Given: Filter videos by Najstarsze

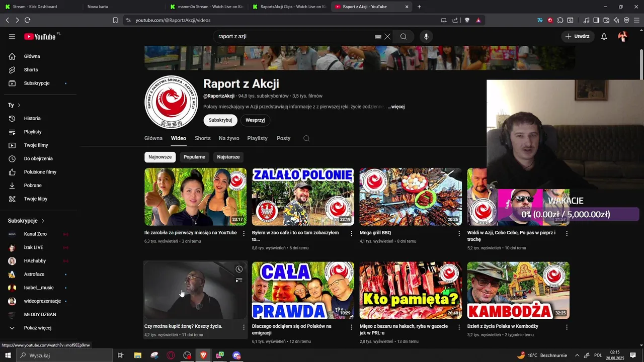Looking at the screenshot, I should [228, 157].
